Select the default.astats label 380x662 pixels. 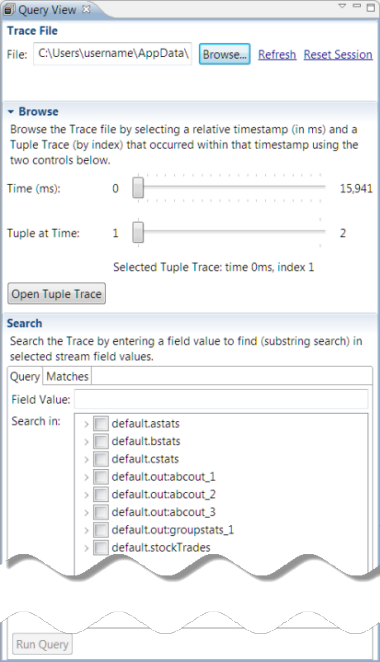click(x=146, y=423)
